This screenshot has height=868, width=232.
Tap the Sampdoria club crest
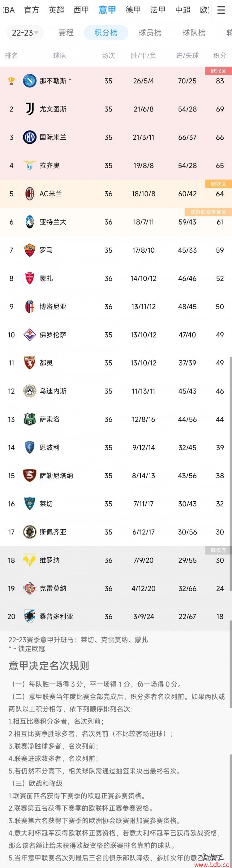coord(30,616)
